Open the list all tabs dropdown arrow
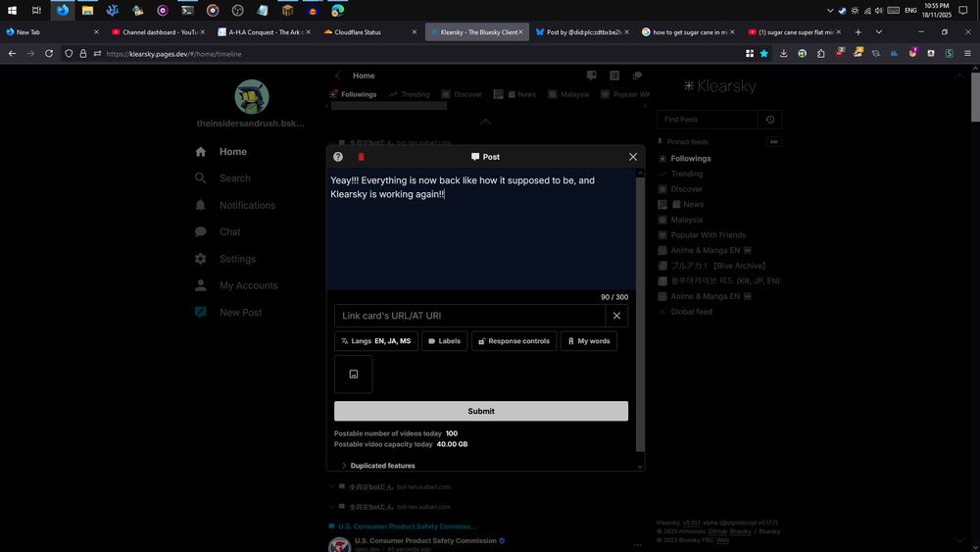 879,32
